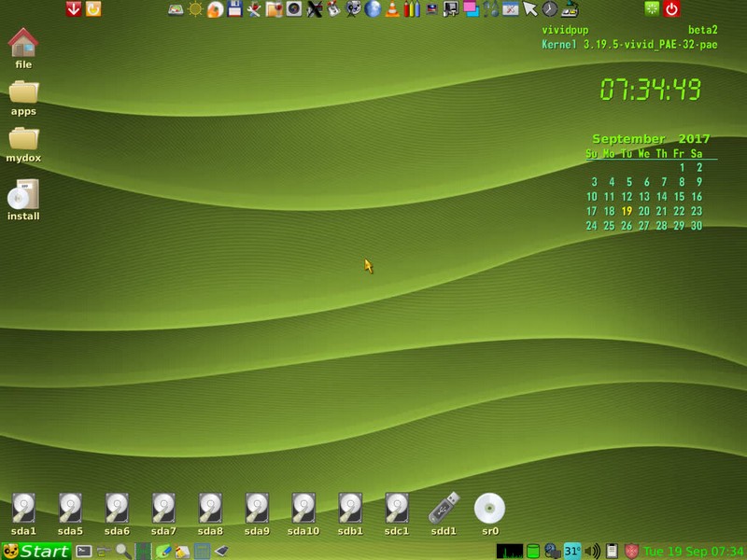Image resolution: width=747 pixels, height=560 pixels.
Task: Open the sr0 optical disc drive
Action: pos(489,509)
